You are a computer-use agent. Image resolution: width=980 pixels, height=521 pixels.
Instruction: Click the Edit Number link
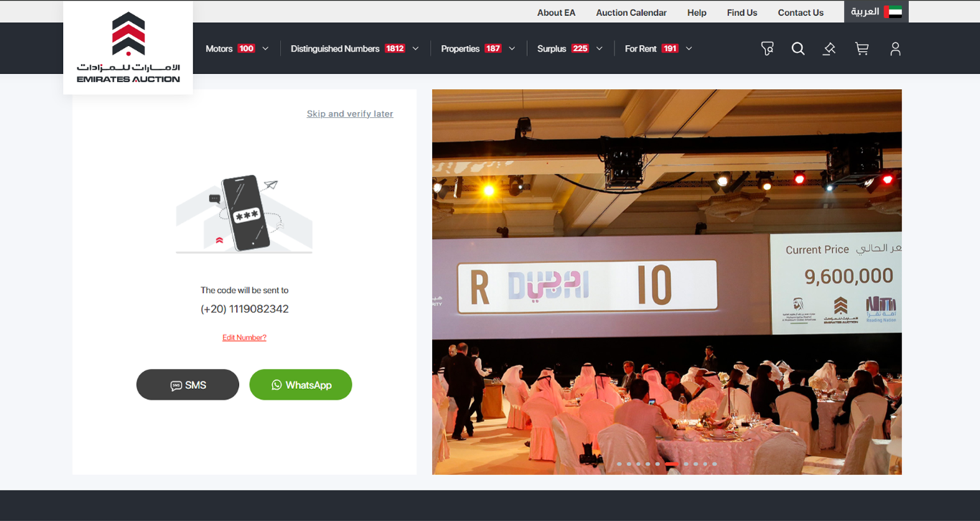(244, 337)
